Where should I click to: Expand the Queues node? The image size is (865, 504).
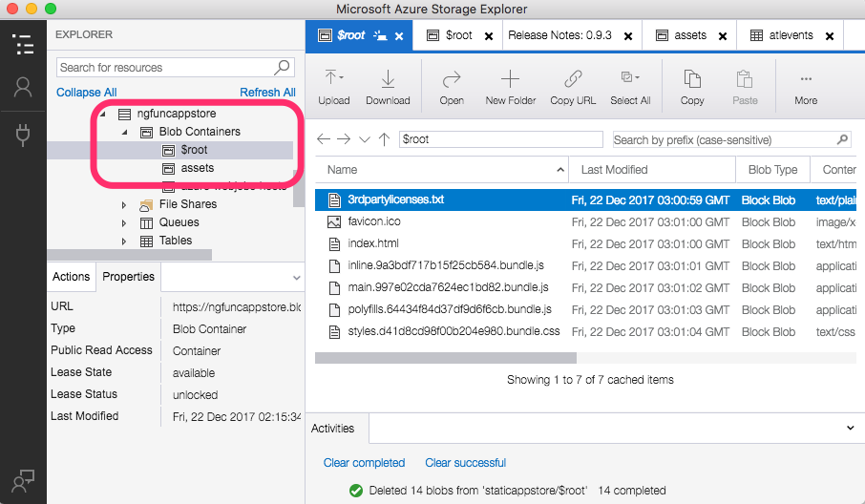tap(124, 222)
